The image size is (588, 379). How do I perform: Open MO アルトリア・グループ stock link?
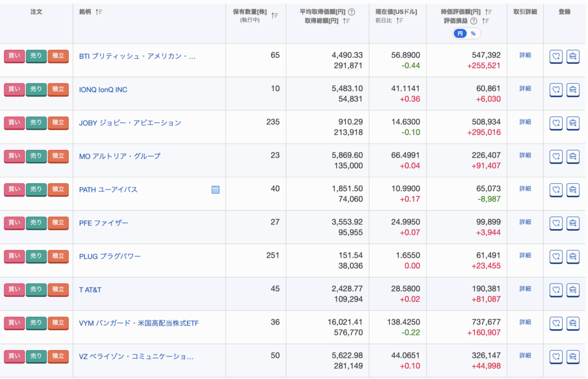click(x=119, y=156)
